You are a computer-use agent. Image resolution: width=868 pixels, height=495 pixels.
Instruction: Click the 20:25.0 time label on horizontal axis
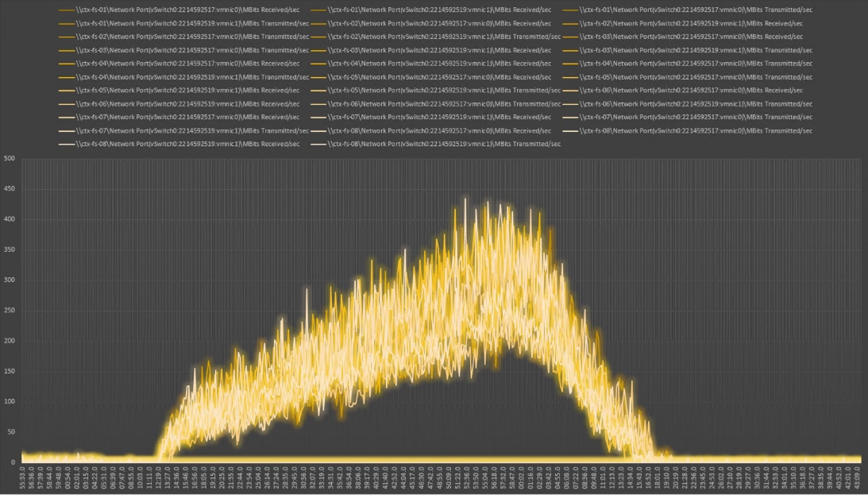222,478
